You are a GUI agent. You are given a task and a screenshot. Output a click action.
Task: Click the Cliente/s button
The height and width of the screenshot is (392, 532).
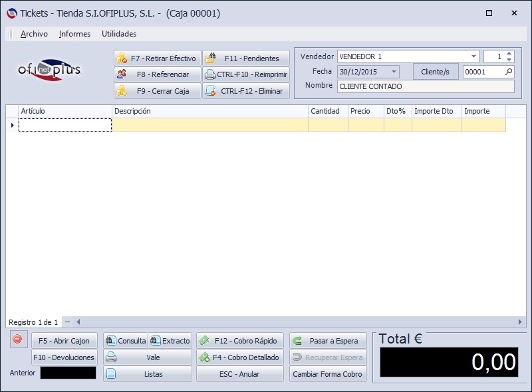[x=436, y=72]
